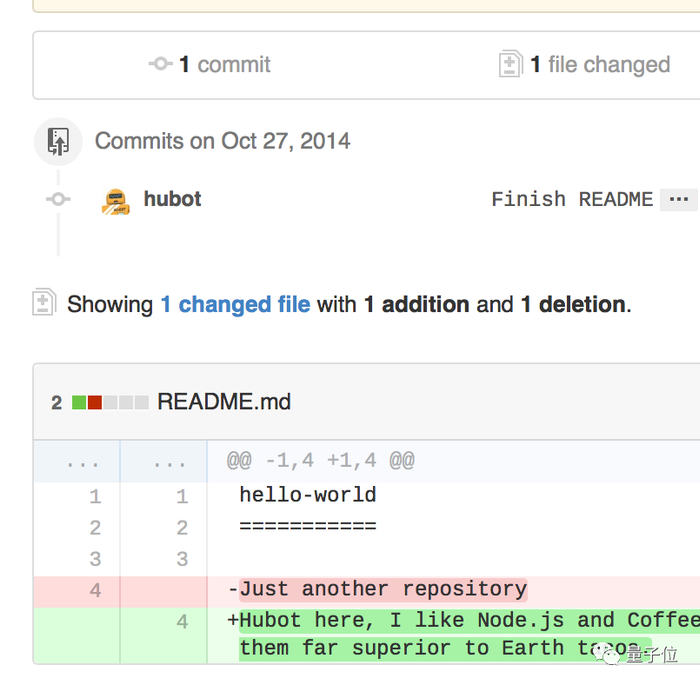Expand commit message with ellipsis button
This screenshot has width=700, height=685.
tap(679, 199)
